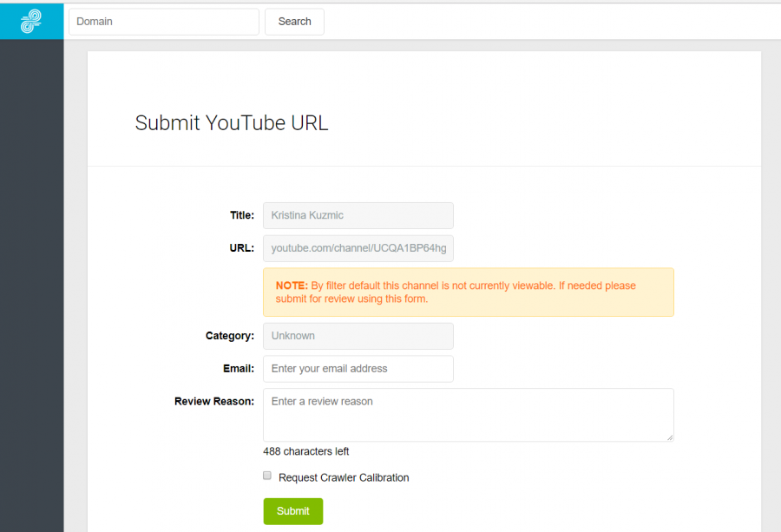Click the orange NOTE warning box
This screenshot has height=532, width=781.
point(469,292)
